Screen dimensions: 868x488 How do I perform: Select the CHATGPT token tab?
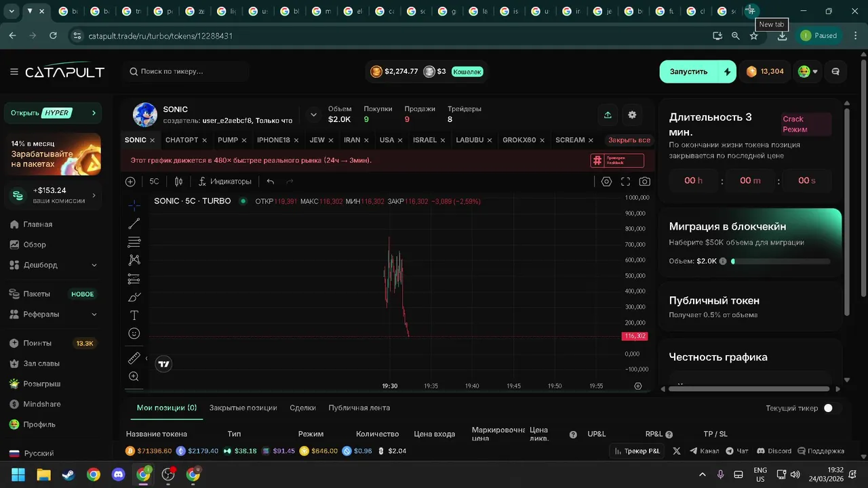[182, 140]
